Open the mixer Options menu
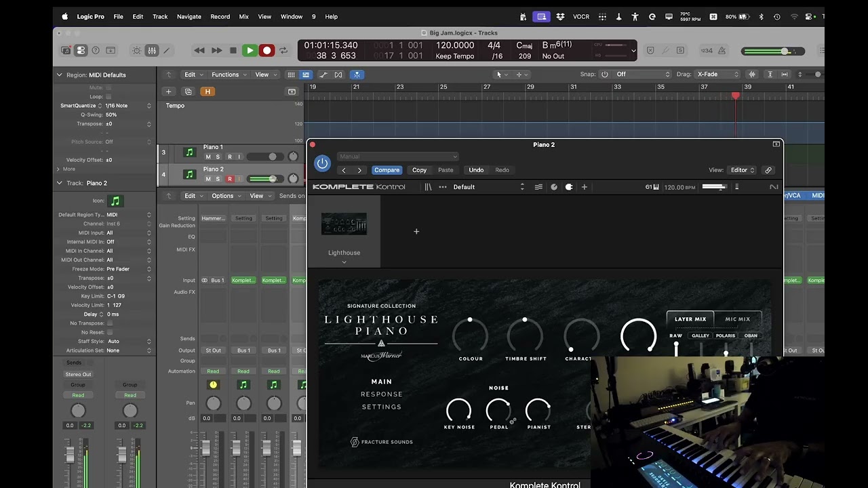Image resolution: width=868 pixels, height=488 pixels. (226, 196)
